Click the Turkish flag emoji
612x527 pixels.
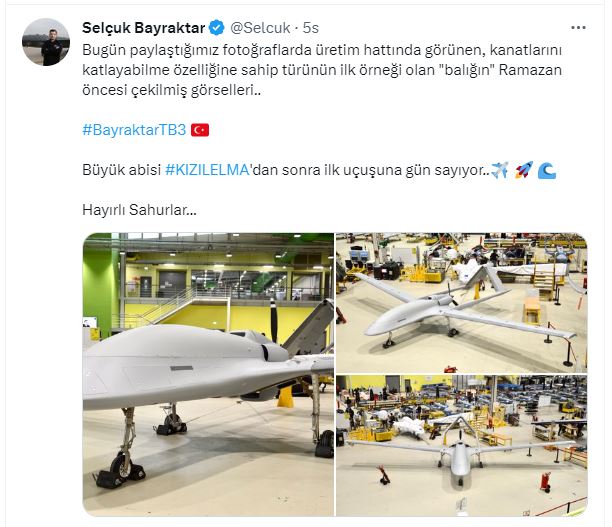pyautogui.click(x=200, y=130)
